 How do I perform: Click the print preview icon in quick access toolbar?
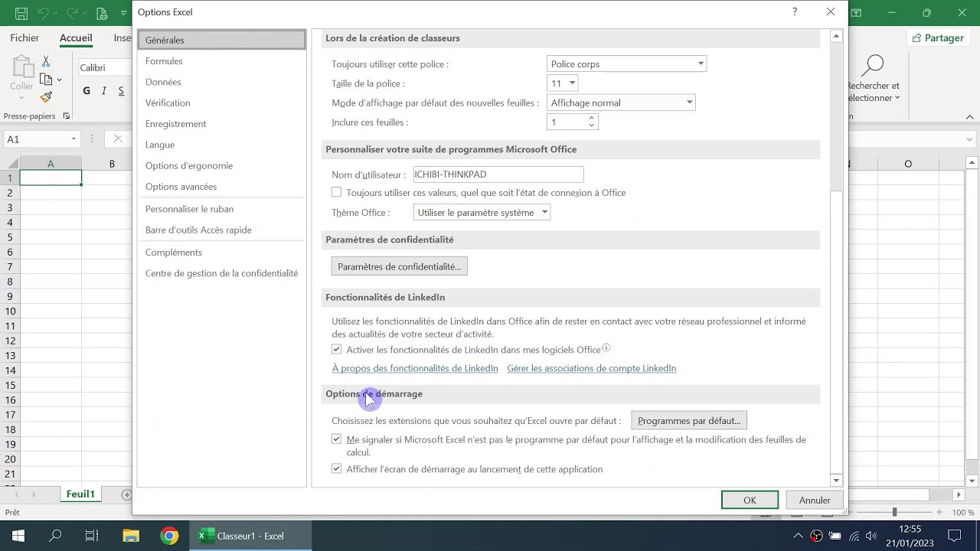[102, 13]
